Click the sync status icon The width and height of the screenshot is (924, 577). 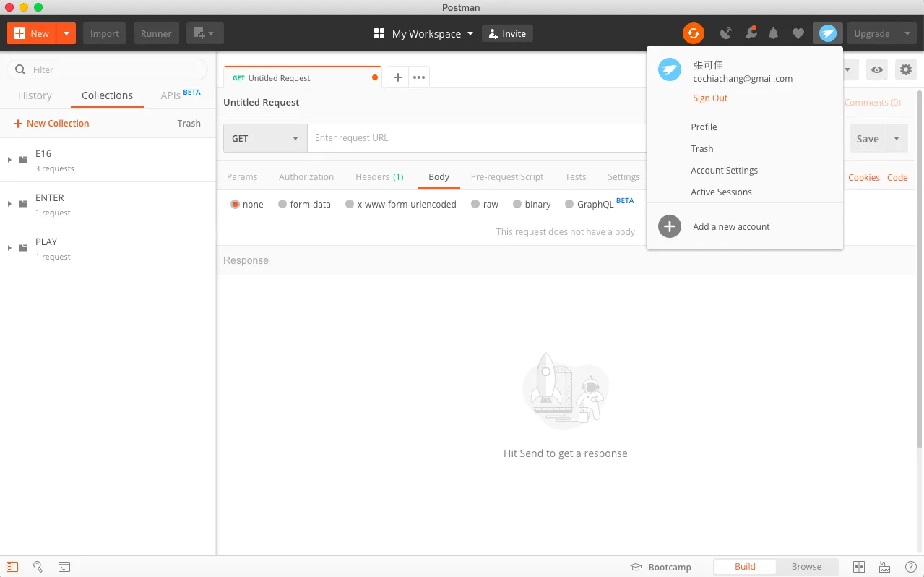click(x=693, y=33)
